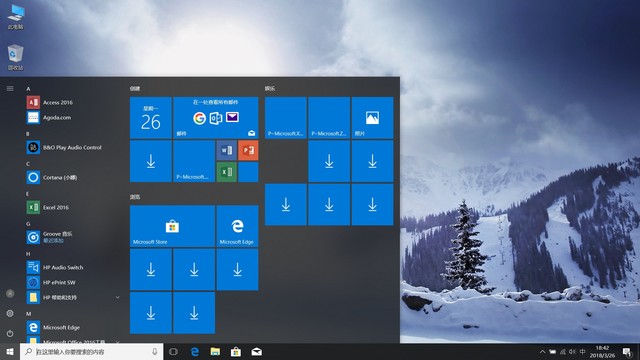Viewport: 640px width, 360px height.
Task: Open the Microsoft Edge tile
Action: tap(237, 226)
